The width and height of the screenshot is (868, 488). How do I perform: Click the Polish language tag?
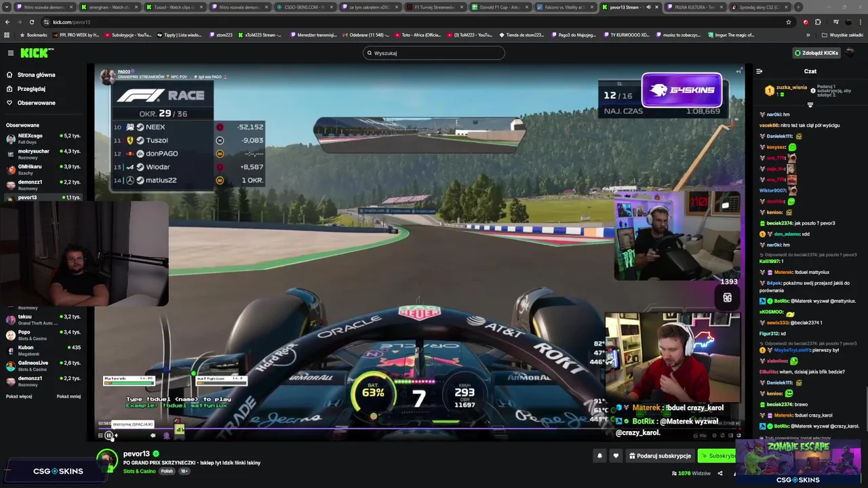click(x=167, y=471)
